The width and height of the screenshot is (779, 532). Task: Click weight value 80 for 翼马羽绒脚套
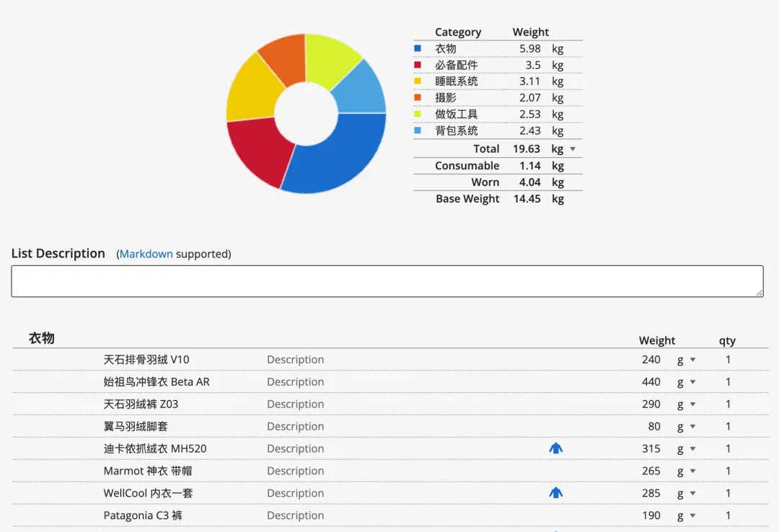point(654,427)
